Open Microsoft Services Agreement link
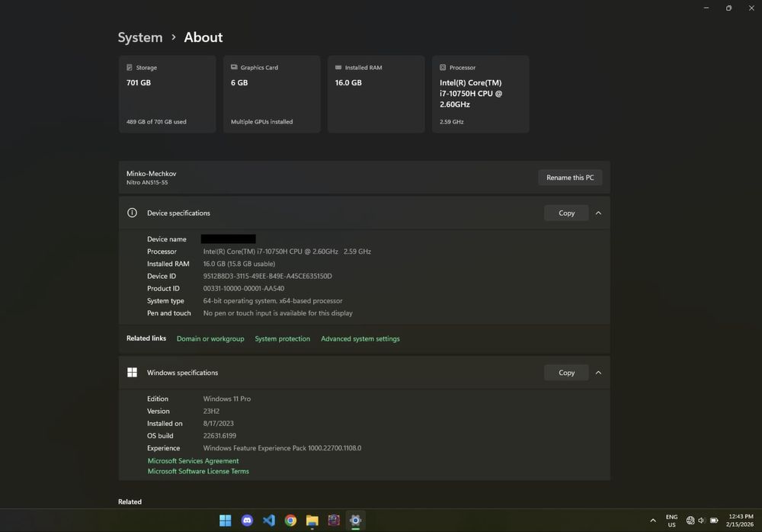This screenshot has height=532, width=762. [x=193, y=460]
